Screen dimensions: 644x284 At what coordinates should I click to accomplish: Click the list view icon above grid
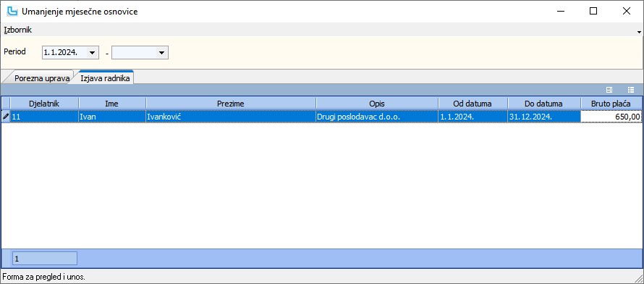631,90
